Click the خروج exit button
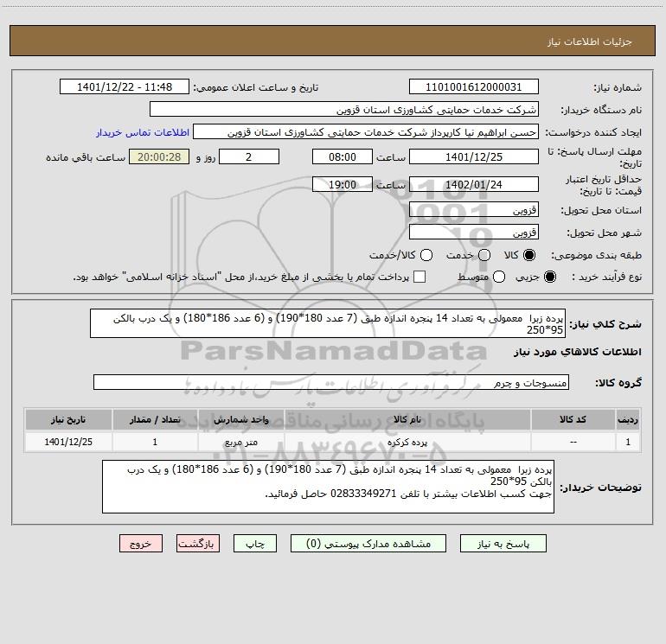 click(x=141, y=544)
